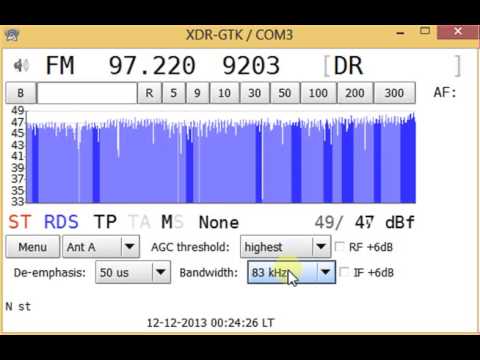Click the FM 97.220 frequency display
Viewport: 480px width, 360px height.
point(120,65)
